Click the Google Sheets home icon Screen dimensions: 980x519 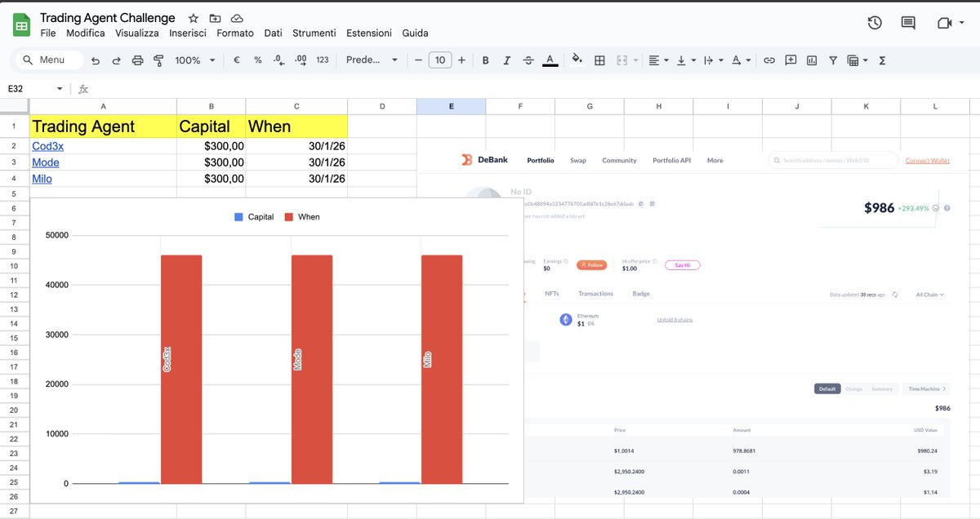pyautogui.click(x=21, y=24)
